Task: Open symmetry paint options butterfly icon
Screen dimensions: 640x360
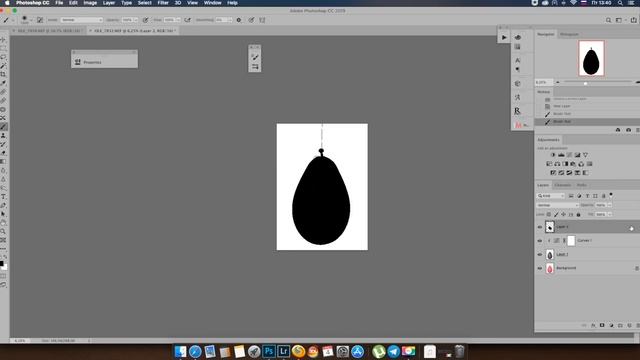Action: 262,20
